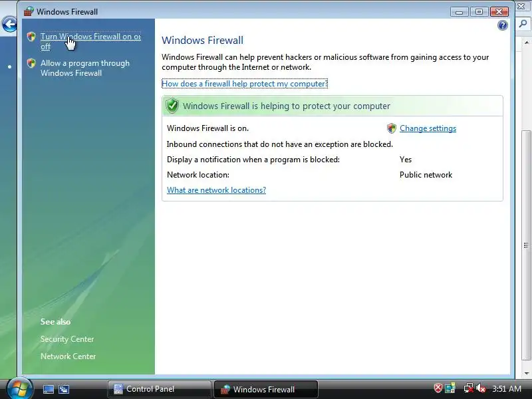532x399 pixels.
Task: Click the background window's scrollbar thumb
Action: pyautogui.click(x=526, y=245)
